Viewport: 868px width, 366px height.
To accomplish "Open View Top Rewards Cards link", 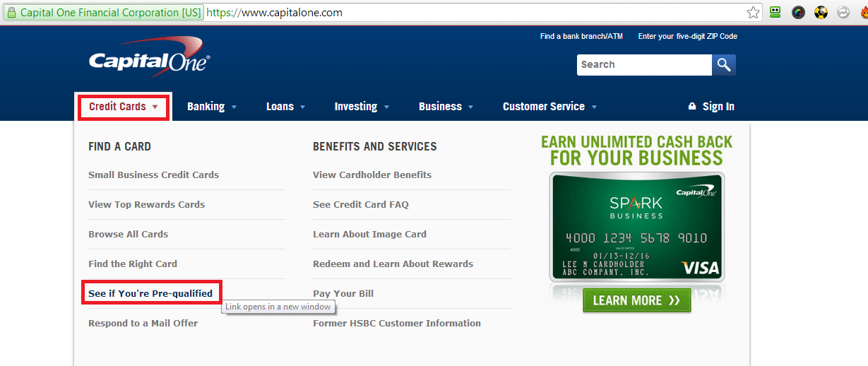I will pyautogui.click(x=146, y=204).
